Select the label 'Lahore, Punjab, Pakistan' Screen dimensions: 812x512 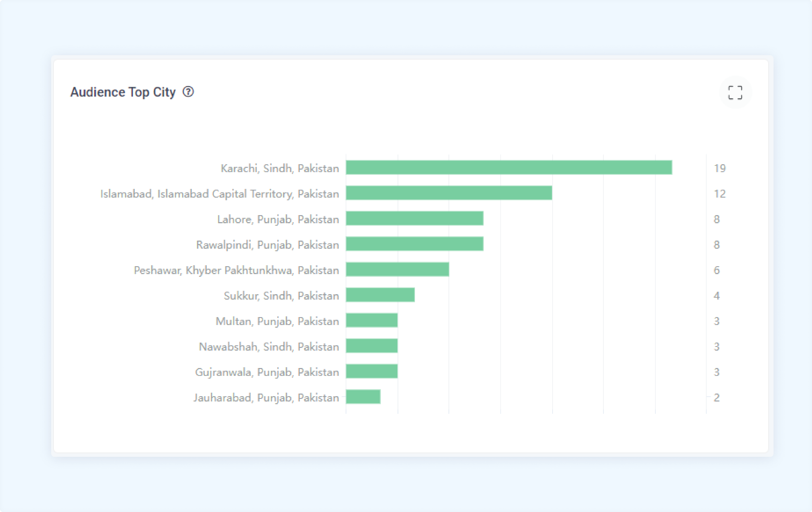tap(278, 219)
